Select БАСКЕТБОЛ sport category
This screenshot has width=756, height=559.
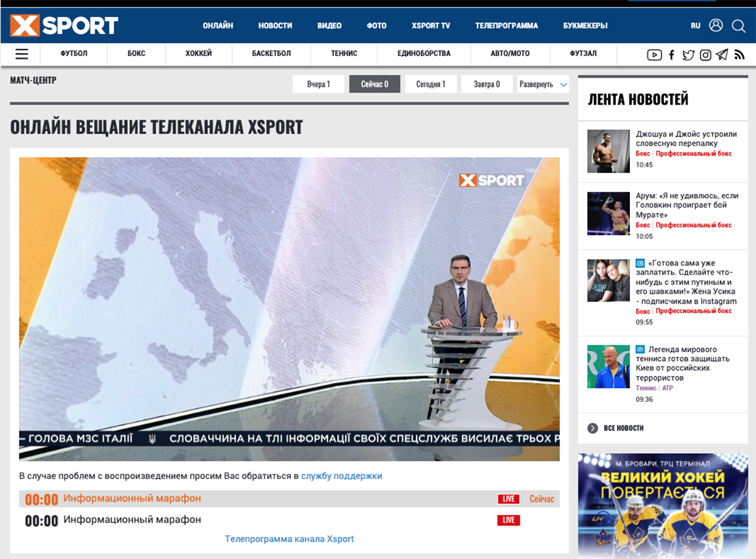[272, 54]
